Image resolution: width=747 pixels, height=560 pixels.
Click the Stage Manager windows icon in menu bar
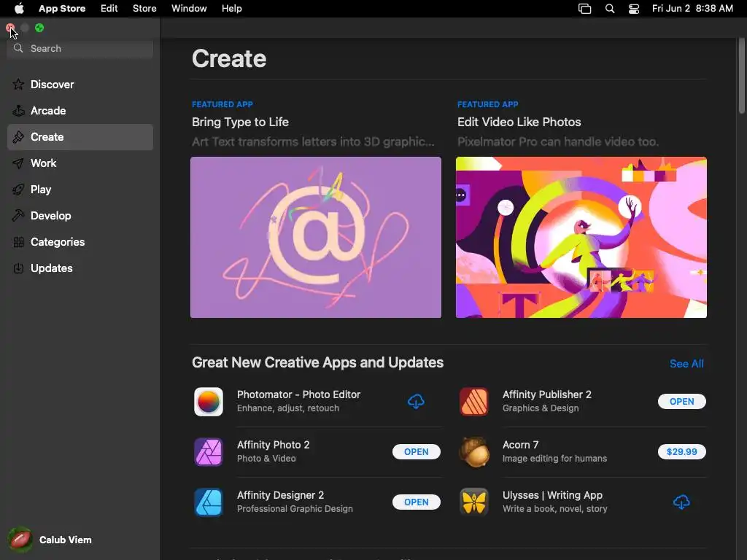click(x=584, y=9)
